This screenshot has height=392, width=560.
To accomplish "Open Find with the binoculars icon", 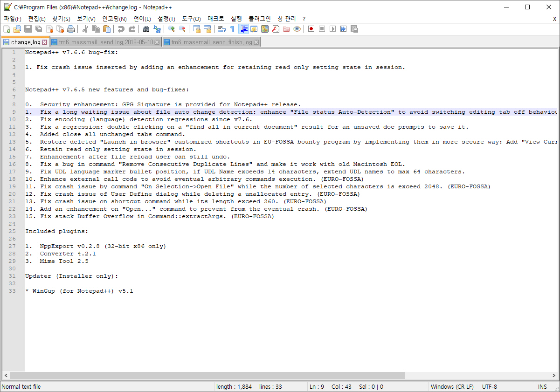I will tap(146, 29).
